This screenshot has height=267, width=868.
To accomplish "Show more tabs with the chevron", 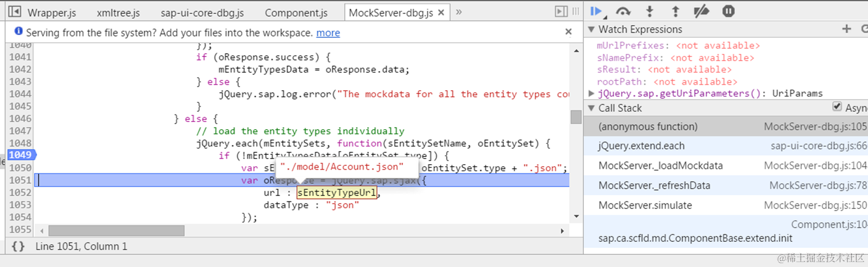I will click(x=459, y=11).
